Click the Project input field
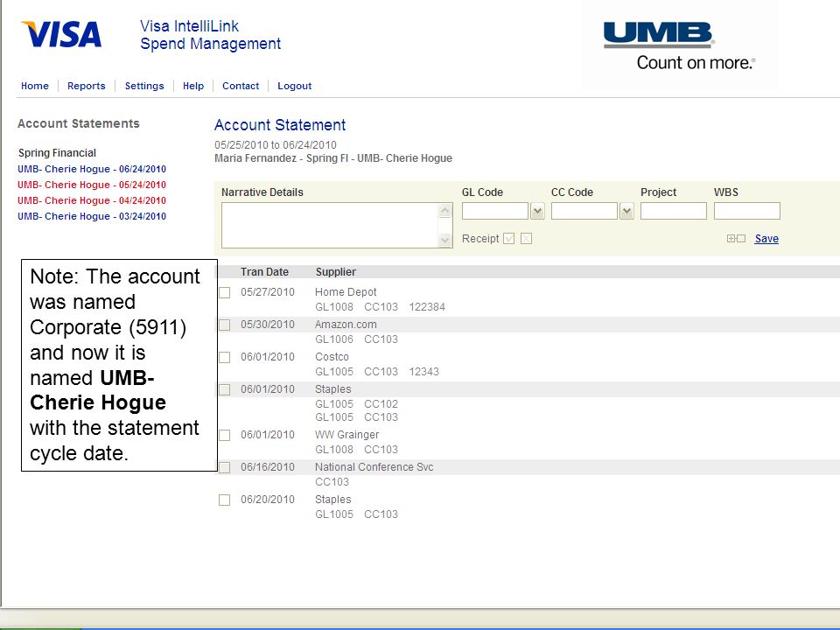Viewport: 840px width, 630px height. [674, 211]
